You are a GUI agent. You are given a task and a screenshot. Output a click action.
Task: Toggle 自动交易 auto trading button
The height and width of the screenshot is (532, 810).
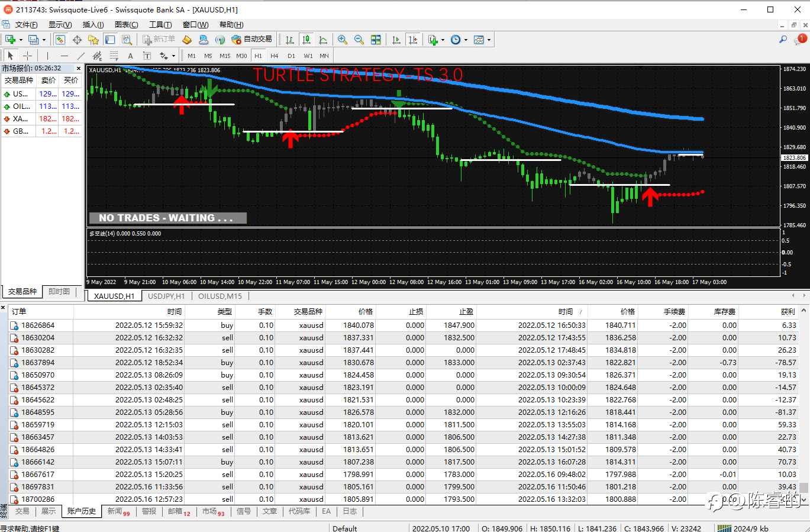coord(252,40)
